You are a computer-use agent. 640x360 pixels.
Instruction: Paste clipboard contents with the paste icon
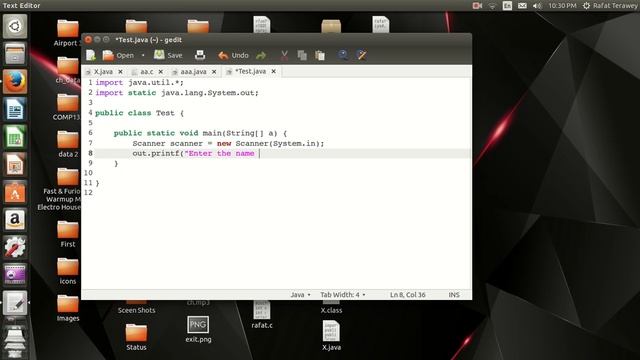[320, 55]
